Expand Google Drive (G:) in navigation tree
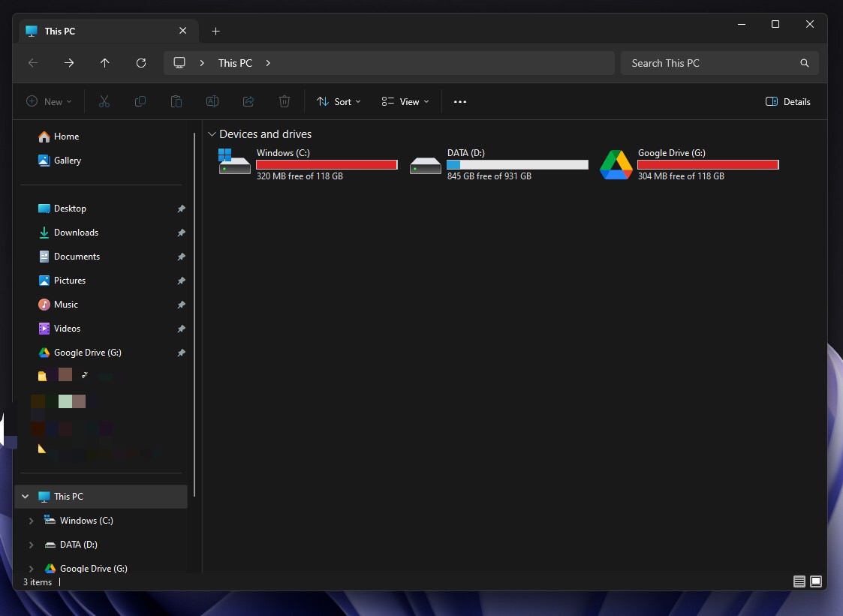Image resolution: width=843 pixels, height=616 pixels. [32, 568]
